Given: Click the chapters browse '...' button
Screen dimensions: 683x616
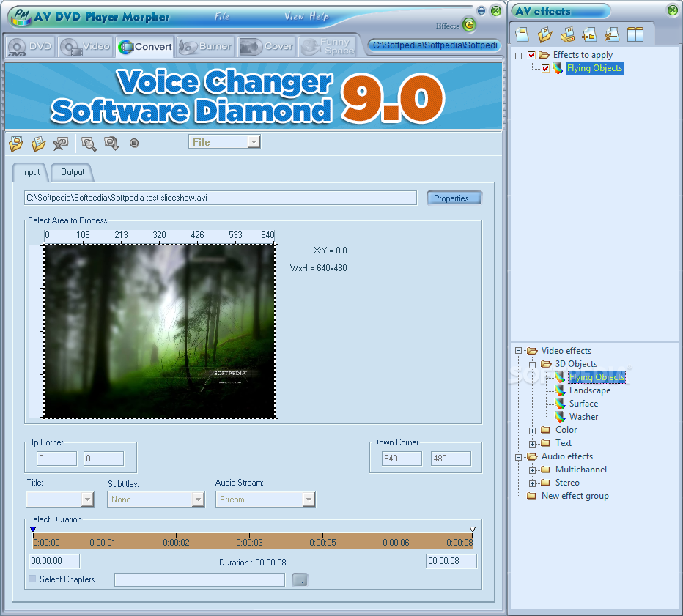Looking at the screenshot, I should click(x=300, y=580).
